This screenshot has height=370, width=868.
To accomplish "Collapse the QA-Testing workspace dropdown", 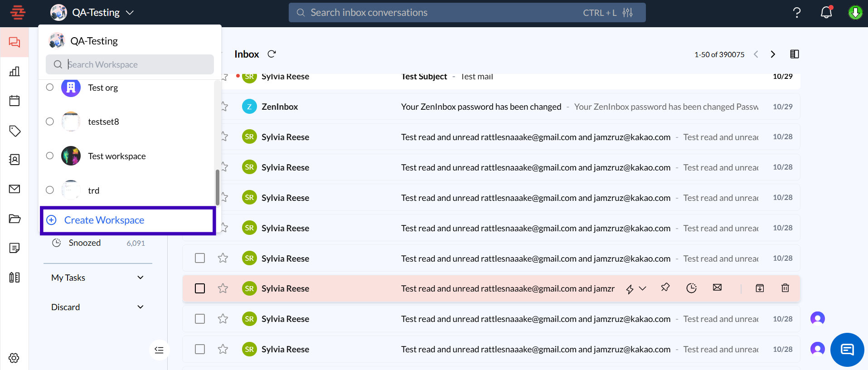I will pos(130,13).
